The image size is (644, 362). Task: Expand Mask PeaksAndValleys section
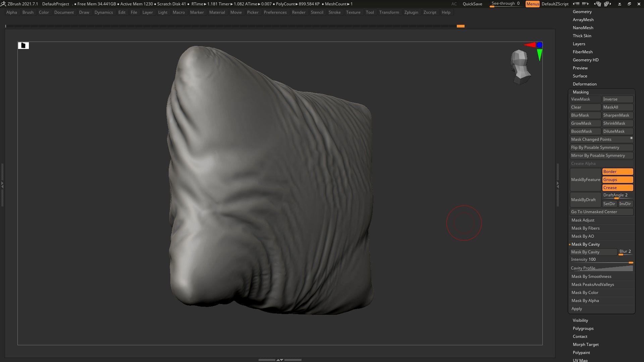pyautogui.click(x=592, y=285)
